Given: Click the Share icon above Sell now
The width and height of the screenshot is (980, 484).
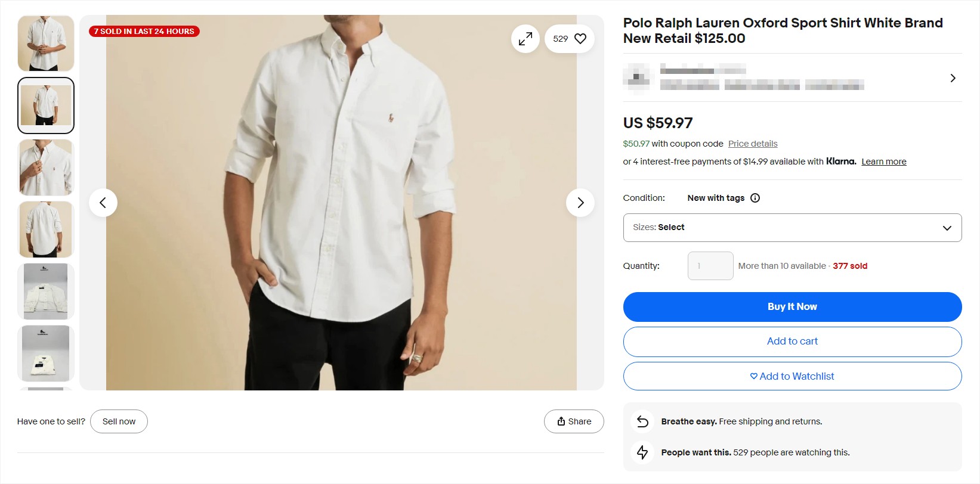Looking at the screenshot, I should click(x=561, y=421).
